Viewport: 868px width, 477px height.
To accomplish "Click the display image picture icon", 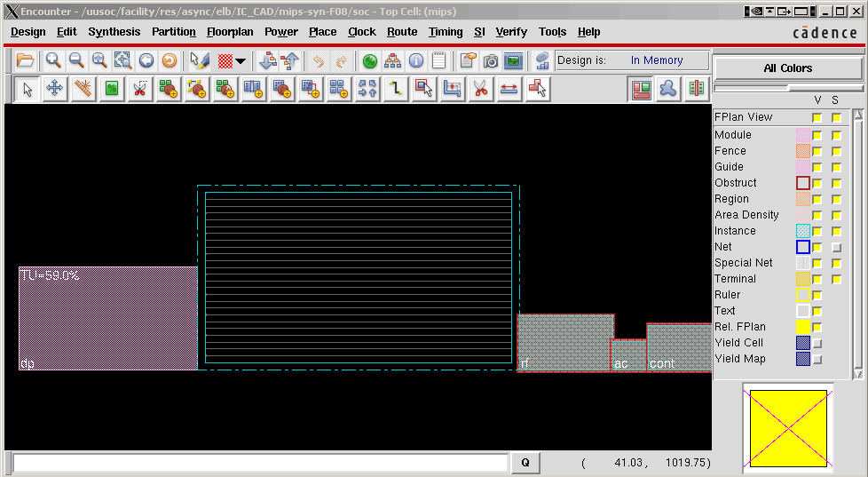I will pos(514,60).
